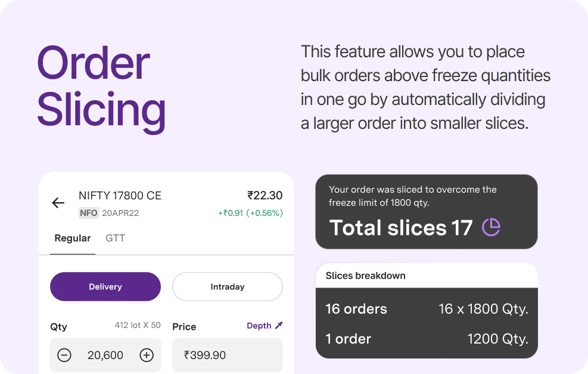Click the NFO exchange badge
Screen dimensions: 588x374
coord(88,213)
